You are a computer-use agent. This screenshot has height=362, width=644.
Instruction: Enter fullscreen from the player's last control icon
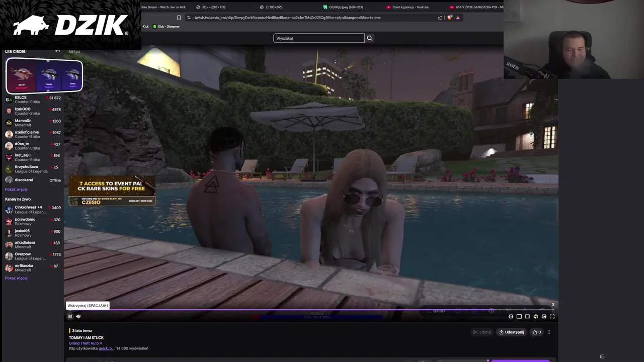pyautogui.click(x=552, y=316)
